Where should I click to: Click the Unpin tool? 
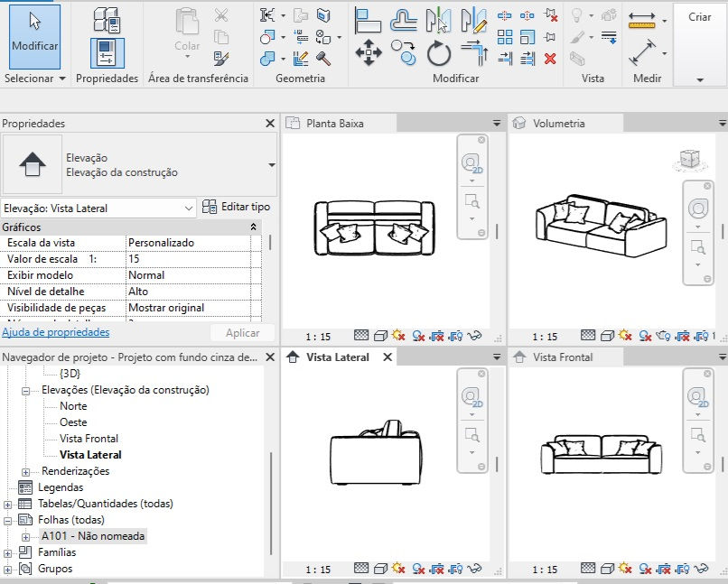(551, 14)
